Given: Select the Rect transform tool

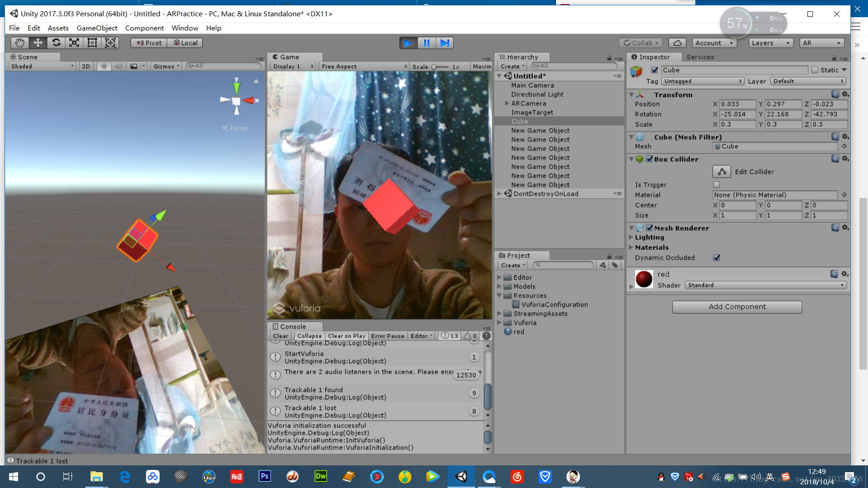Looking at the screenshot, I should tap(92, 43).
